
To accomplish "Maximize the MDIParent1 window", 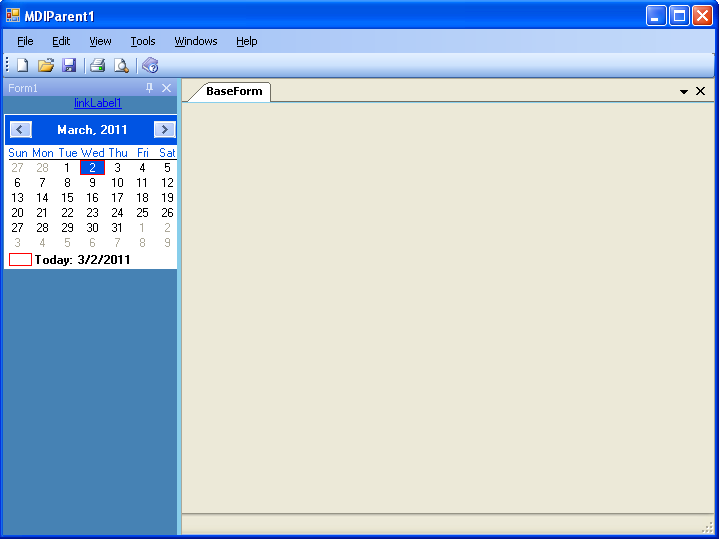I will coord(680,16).
